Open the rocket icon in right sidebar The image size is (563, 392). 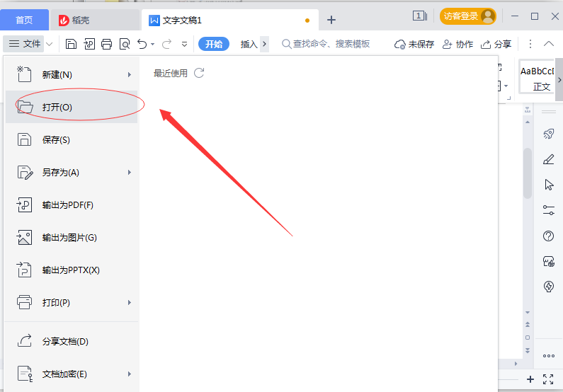(x=548, y=134)
